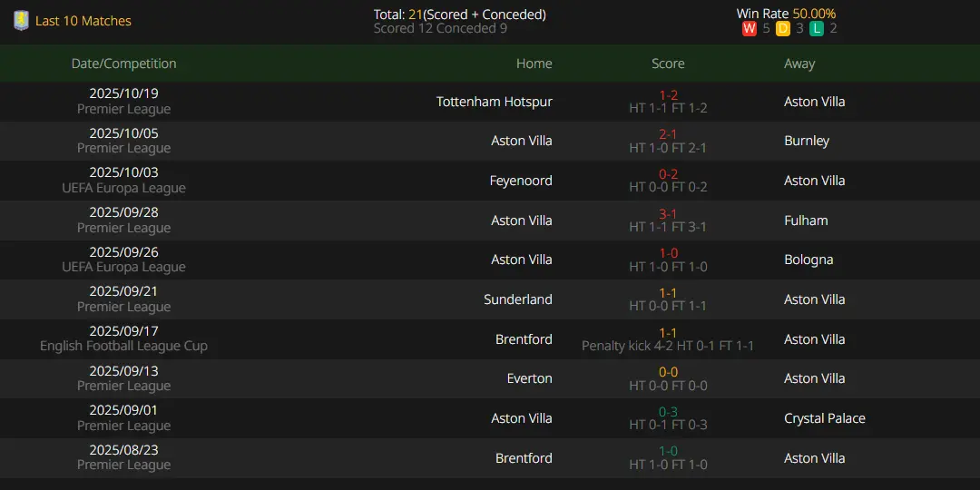This screenshot has height=490, width=980.
Task: Open the English Football League Cup competition
Action: [123, 346]
